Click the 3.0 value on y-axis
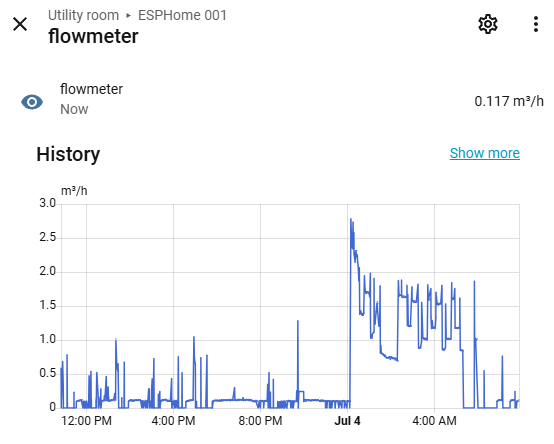The height and width of the screenshot is (444, 554). 48,203
